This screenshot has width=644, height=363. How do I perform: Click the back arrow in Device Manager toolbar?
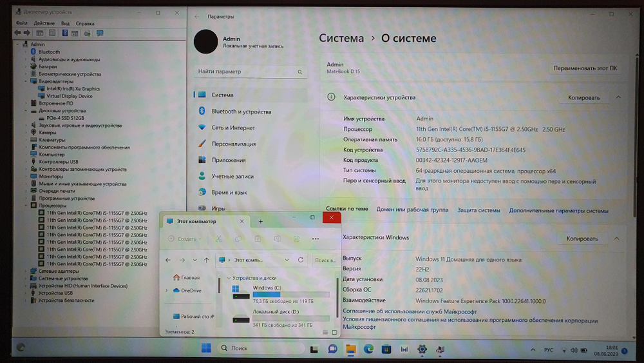point(17,33)
